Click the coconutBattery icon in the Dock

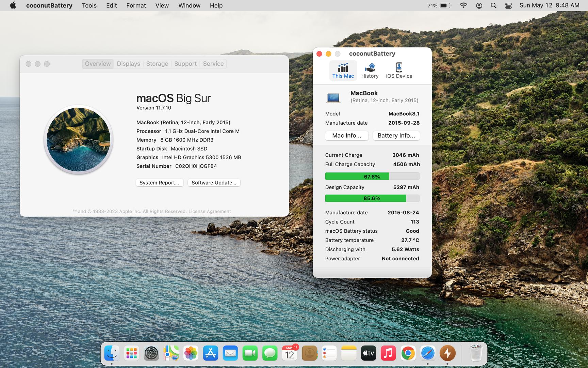click(447, 353)
